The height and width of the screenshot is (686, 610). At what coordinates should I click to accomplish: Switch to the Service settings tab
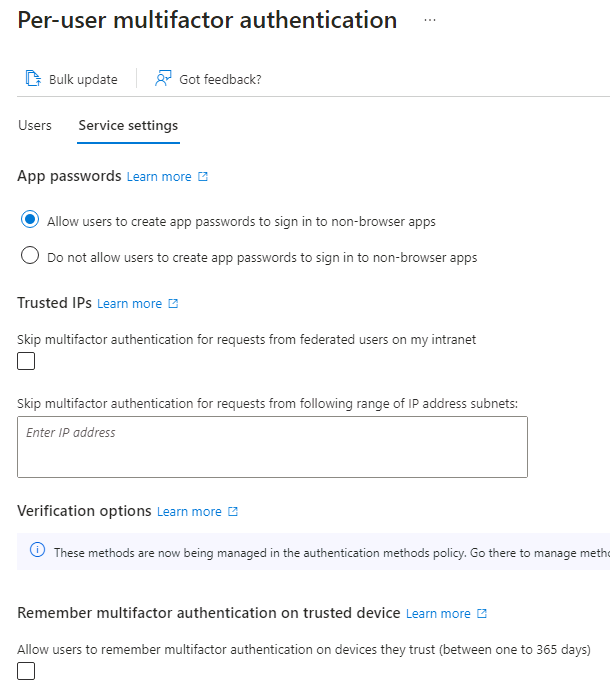pyautogui.click(x=128, y=126)
